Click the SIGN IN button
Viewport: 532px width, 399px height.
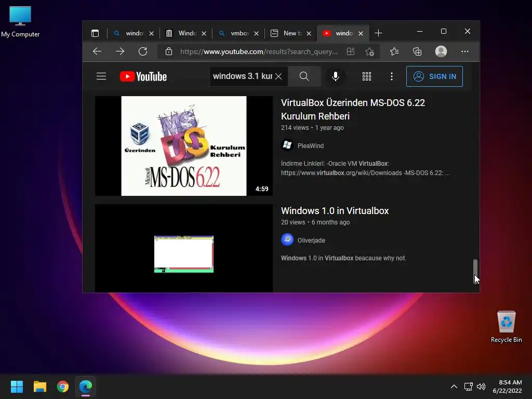pos(435,76)
